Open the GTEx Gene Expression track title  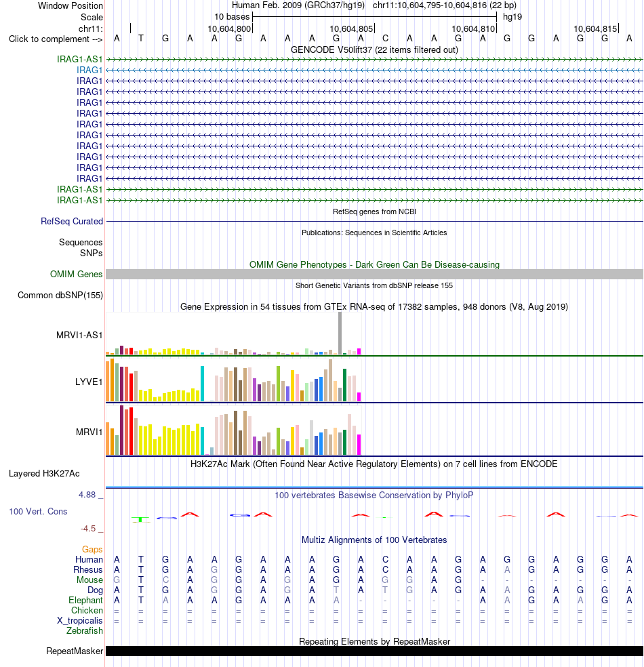pyautogui.click(x=374, y=306)
